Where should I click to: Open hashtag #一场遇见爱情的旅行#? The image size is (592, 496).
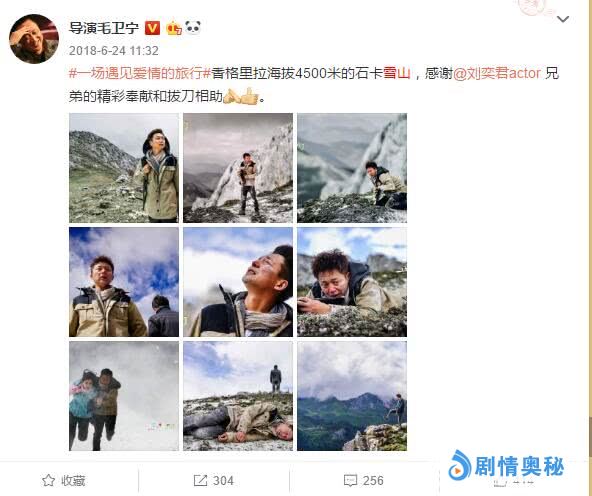click(x=140, y=73)
